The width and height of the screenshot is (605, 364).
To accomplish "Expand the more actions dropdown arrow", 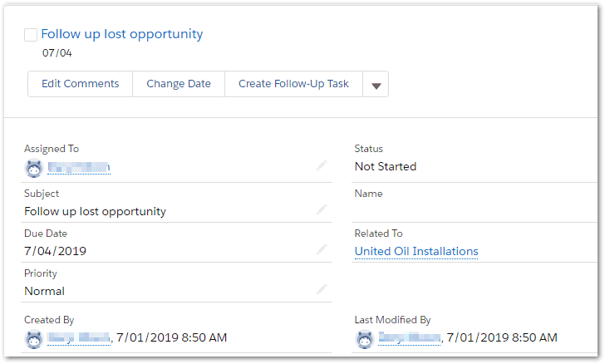I will coord(376,85).
